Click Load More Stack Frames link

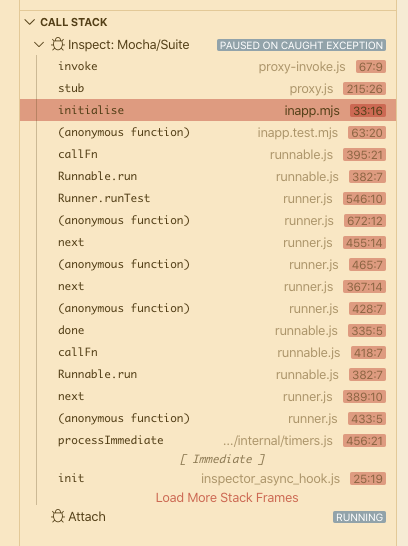tap(227, 498)
